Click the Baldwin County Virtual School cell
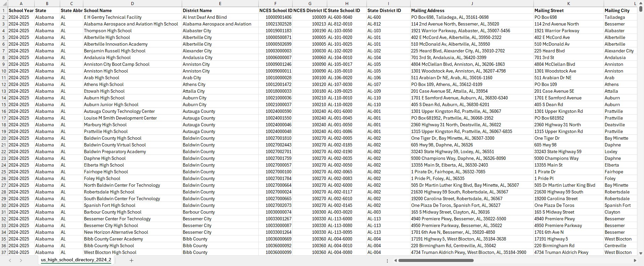The width and height of the screenshot is (644, 266). [x=132, y=145]
